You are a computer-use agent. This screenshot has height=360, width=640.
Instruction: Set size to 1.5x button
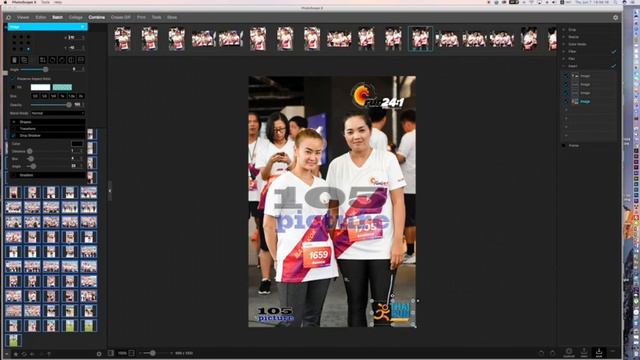tap(72, 96)
